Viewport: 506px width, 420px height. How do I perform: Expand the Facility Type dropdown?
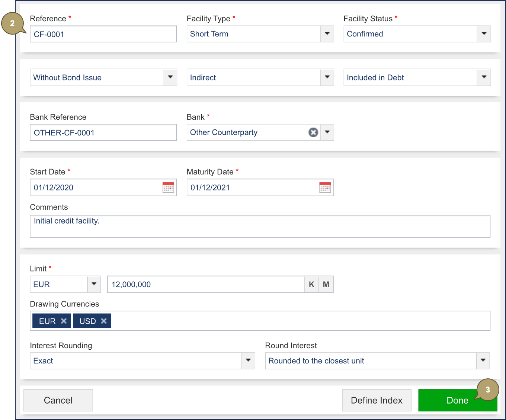click(327, 34)
